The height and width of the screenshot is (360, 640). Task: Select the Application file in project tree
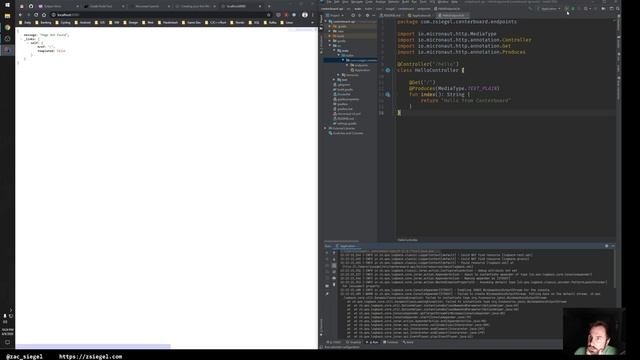click(x=360, y=70)
